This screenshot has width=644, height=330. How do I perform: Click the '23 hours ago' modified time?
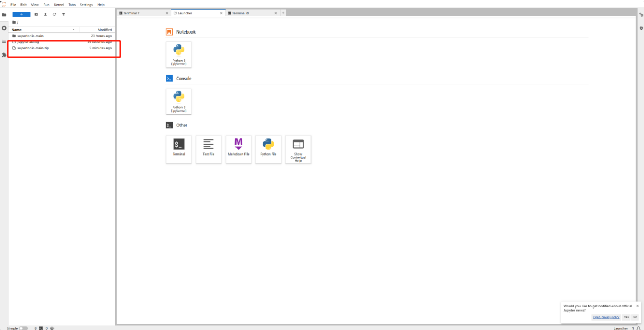[101, 36]
